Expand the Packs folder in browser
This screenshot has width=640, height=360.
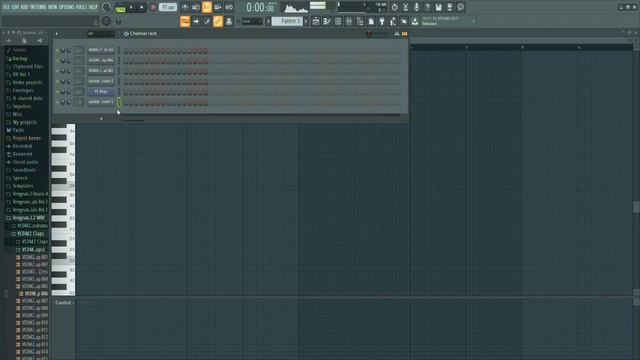pyautogui.click(x=18, y=130)
